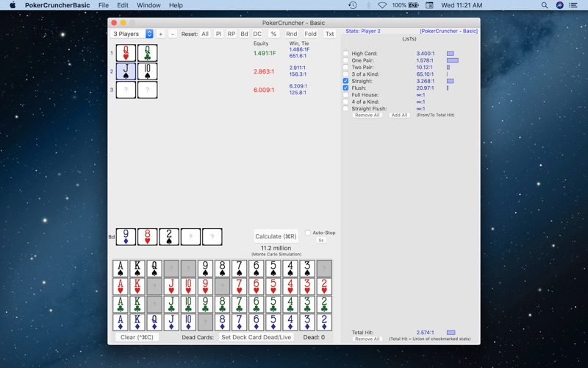Select the 8 of clubs deck card
Screen dimensions: 588x368
pyautogui.click(x=222, y=304)
